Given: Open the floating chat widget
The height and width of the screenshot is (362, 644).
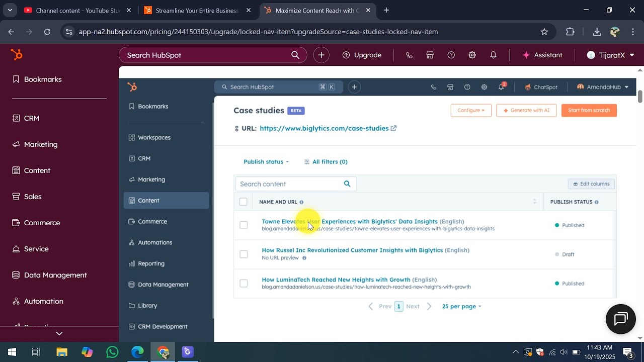Looking at the screenshot, I should click(621, 319).
